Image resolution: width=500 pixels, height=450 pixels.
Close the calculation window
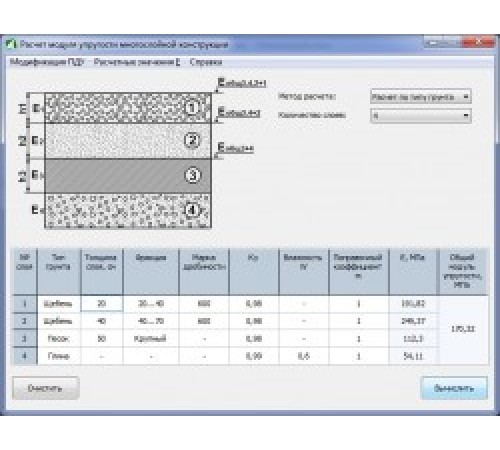(x=479, y=43)
